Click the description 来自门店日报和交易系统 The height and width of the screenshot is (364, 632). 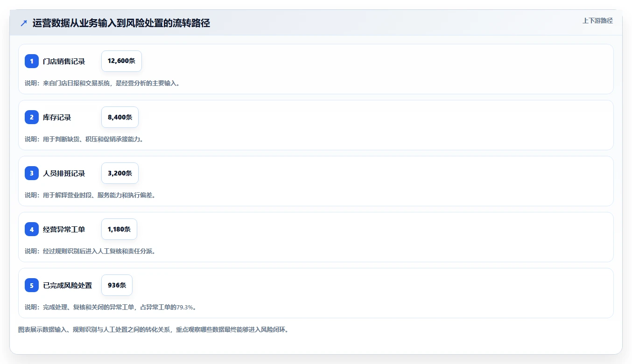tap(102, 83)
